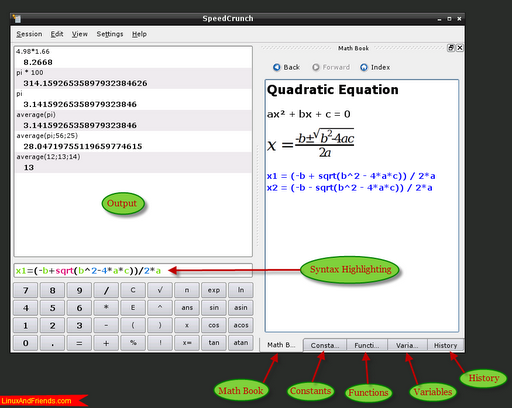Click the caret power key
512x408 pixels.
coord(160,308)
